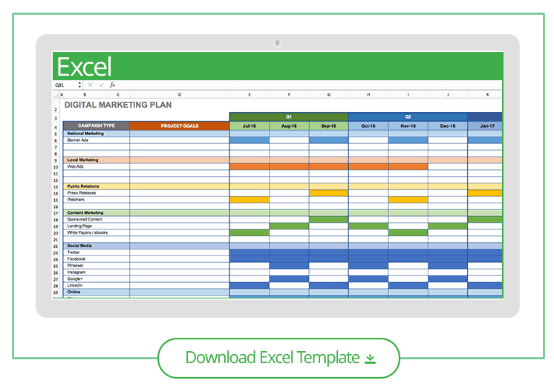Select column D header

[179, 95]
